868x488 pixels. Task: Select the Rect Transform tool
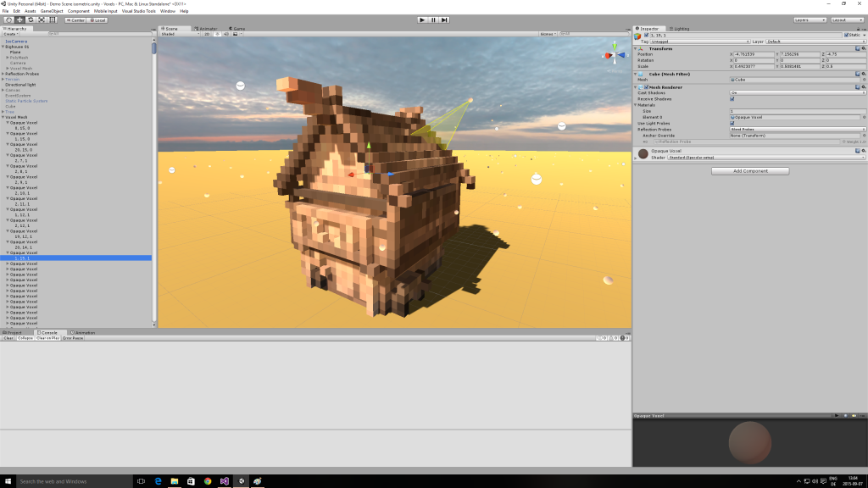coord(53,20)
